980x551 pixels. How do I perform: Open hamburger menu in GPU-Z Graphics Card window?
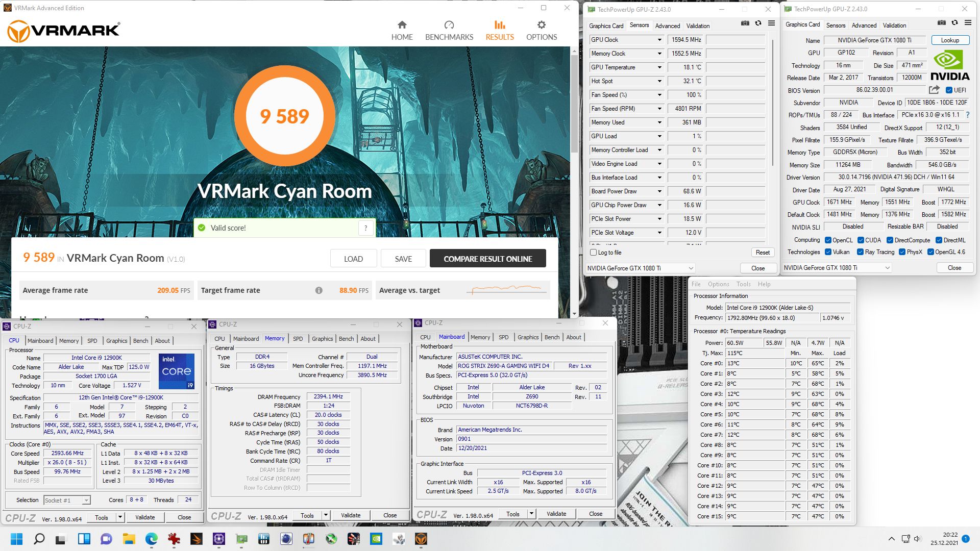pyautogui.click(x=968, y=23)
